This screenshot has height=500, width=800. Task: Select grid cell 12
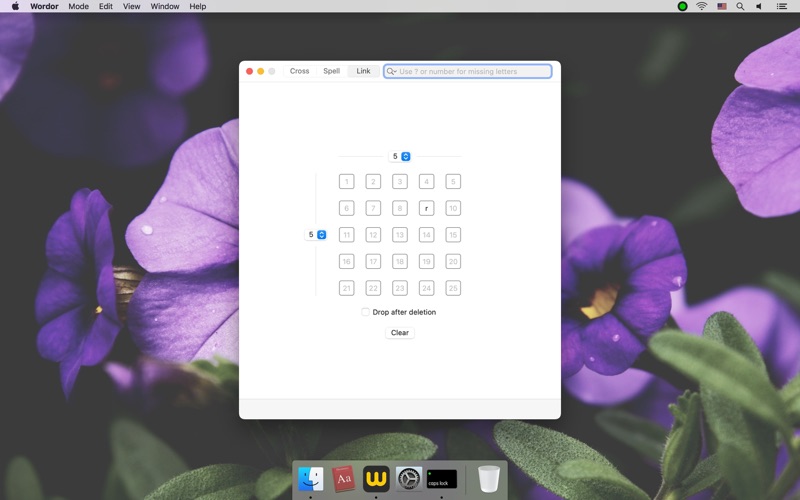[373, 235]
